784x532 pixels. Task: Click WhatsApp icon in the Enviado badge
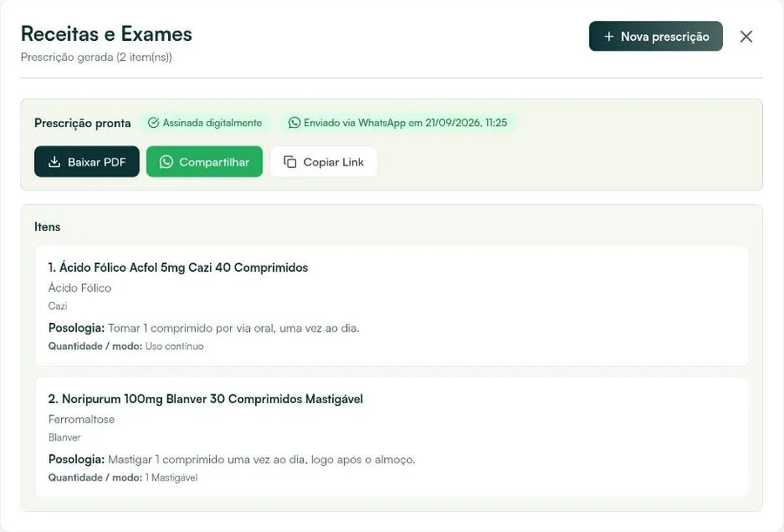click(294, 123)
